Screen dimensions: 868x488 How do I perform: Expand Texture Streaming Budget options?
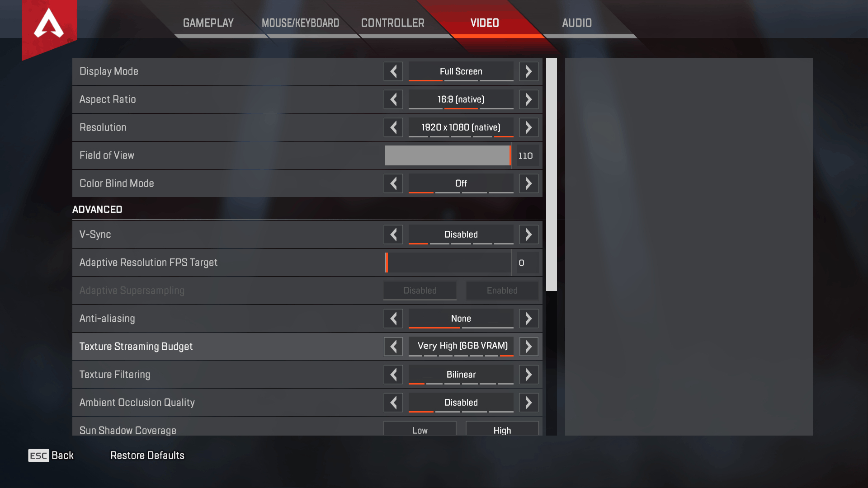pos(528,346)
